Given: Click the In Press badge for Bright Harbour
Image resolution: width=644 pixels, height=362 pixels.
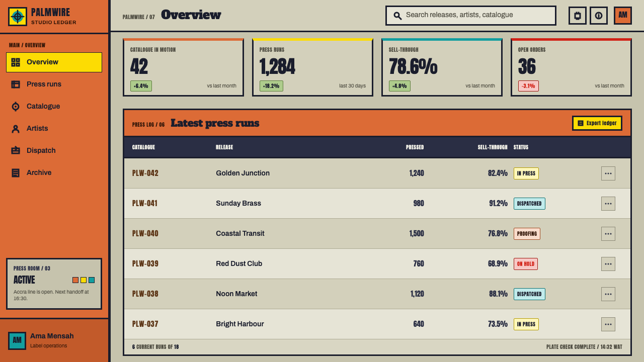Looking at the screenshot, I should pyautogui.click(x=526, y=324).
